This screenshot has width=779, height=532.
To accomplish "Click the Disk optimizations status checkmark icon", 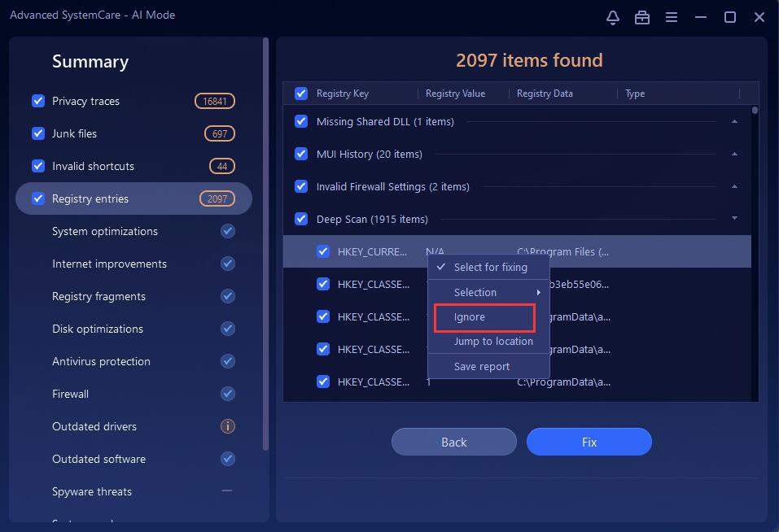I will [x=228, y=329].
